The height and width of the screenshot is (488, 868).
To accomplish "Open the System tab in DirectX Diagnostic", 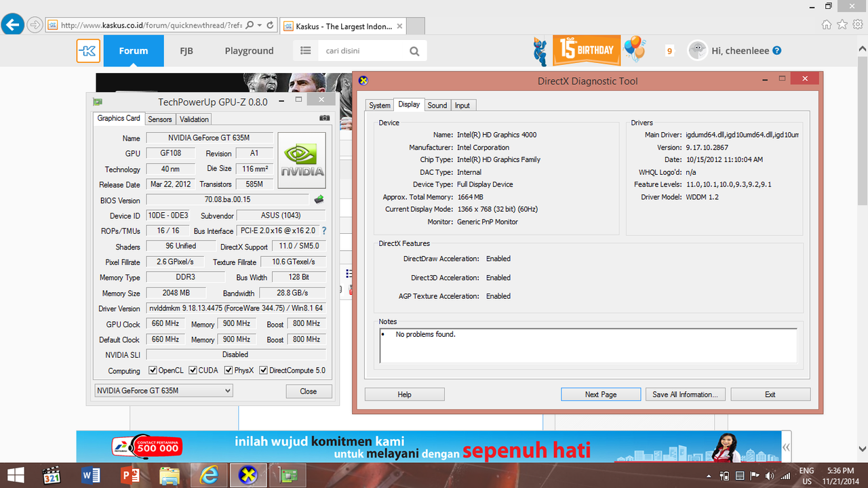I will (380, 105).
